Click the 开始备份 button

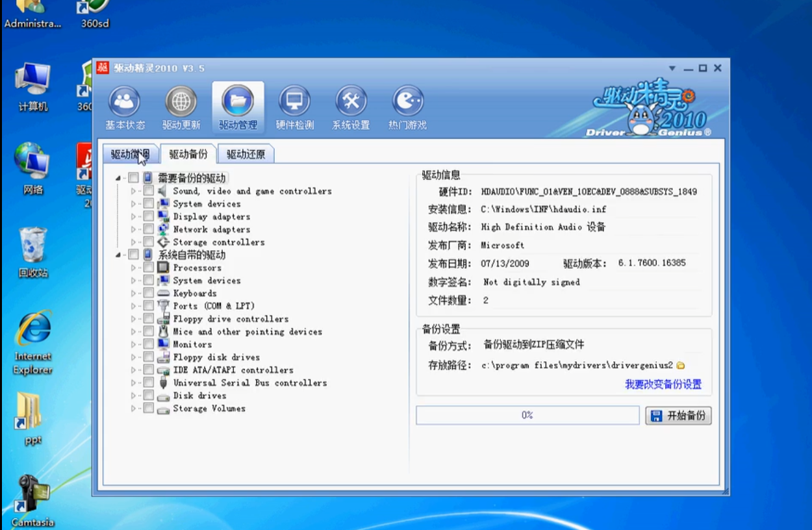678,416
